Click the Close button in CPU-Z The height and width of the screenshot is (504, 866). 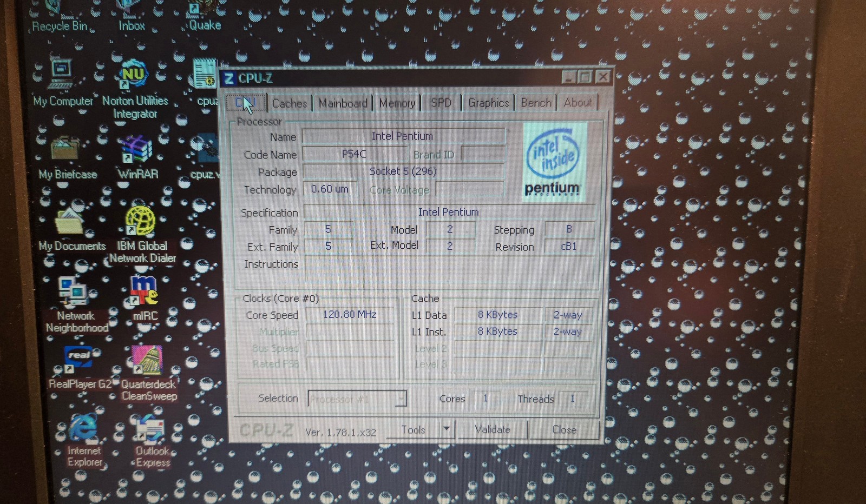564,430
